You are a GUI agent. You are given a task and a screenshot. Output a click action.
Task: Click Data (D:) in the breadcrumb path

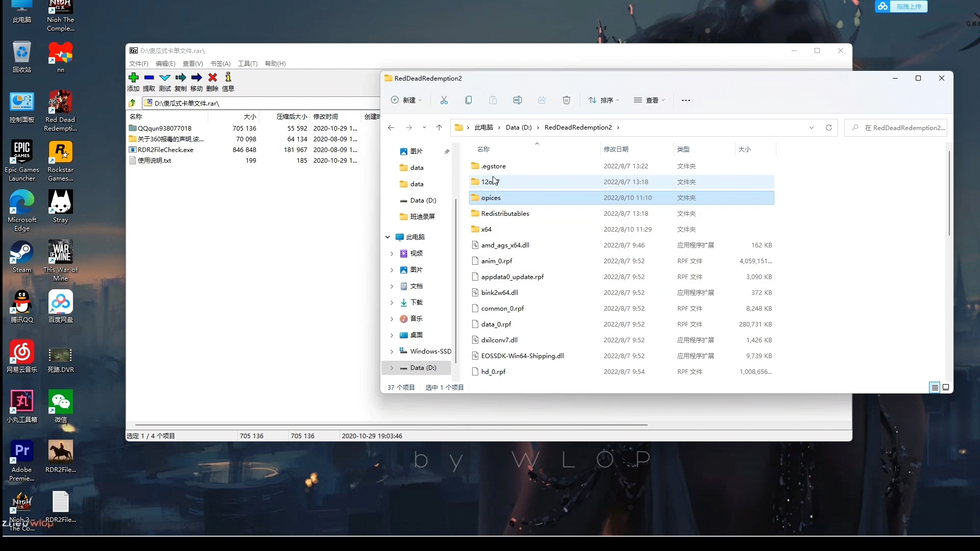tap(519, 128)
